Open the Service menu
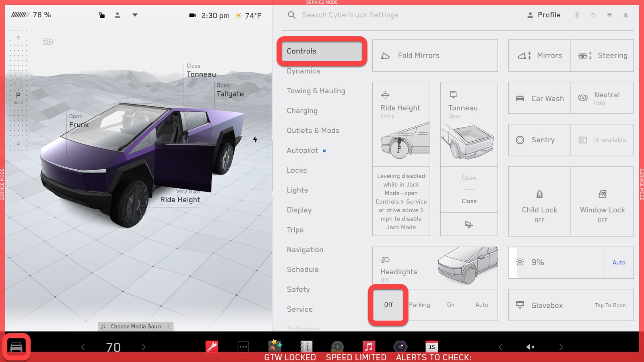The height and width of the screenshot is (362, 644). [x=299, y=309]
